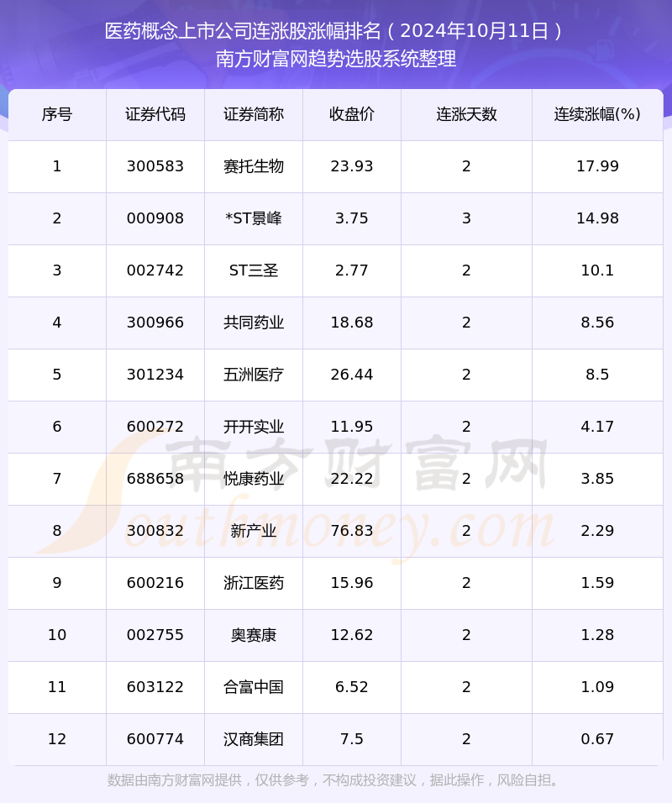Click the 连涨天数 column header
672x803 pixels.
pyautogui.click(x=466, y=114)
